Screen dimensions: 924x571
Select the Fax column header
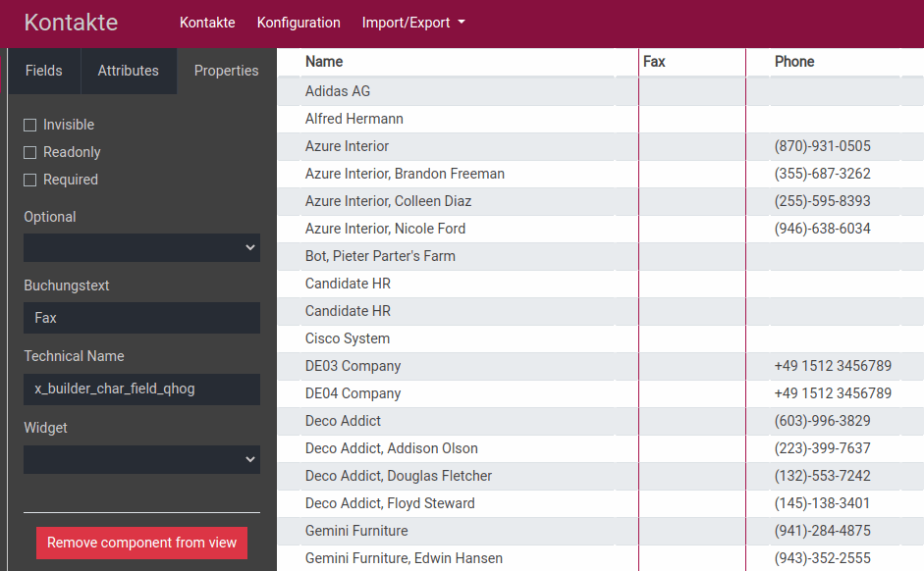pyautogui.click(x=654, y=62)
